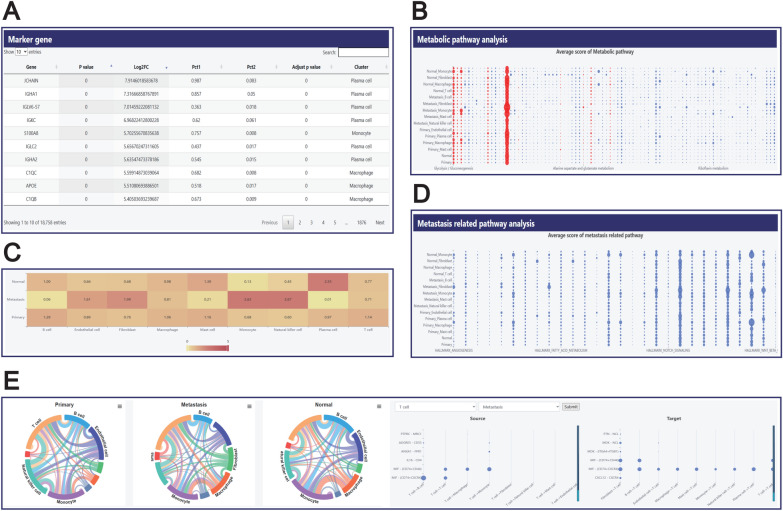
Task: Select the IGLC2 gene row
Action: click(x=196, y=146)
